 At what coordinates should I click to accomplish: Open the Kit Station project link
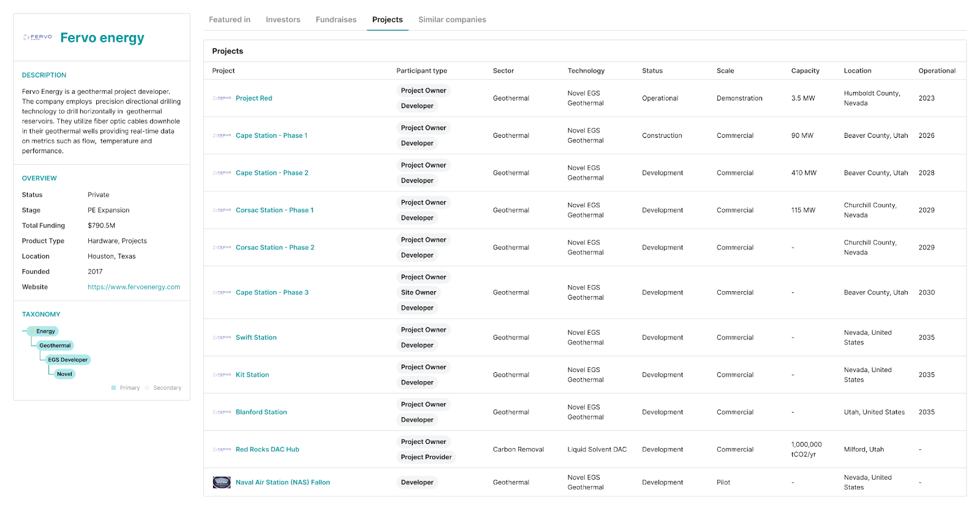point(252,375)
